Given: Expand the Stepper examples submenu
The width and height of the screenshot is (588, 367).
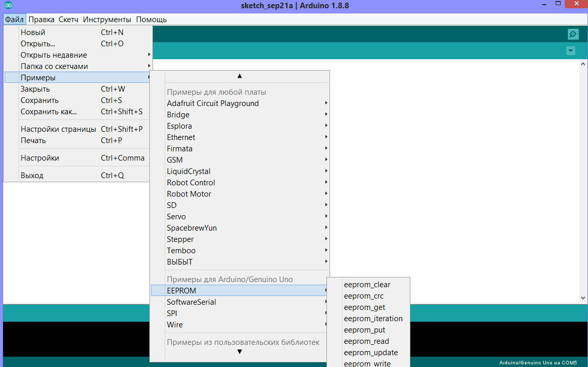Looking at the screenshot, I should [x=239, y=239].
